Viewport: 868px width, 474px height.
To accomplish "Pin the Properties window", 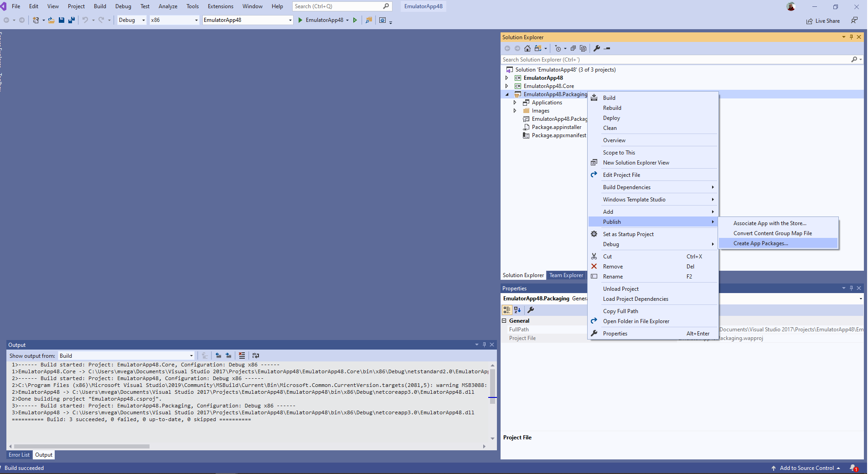I will coord(851,288).
